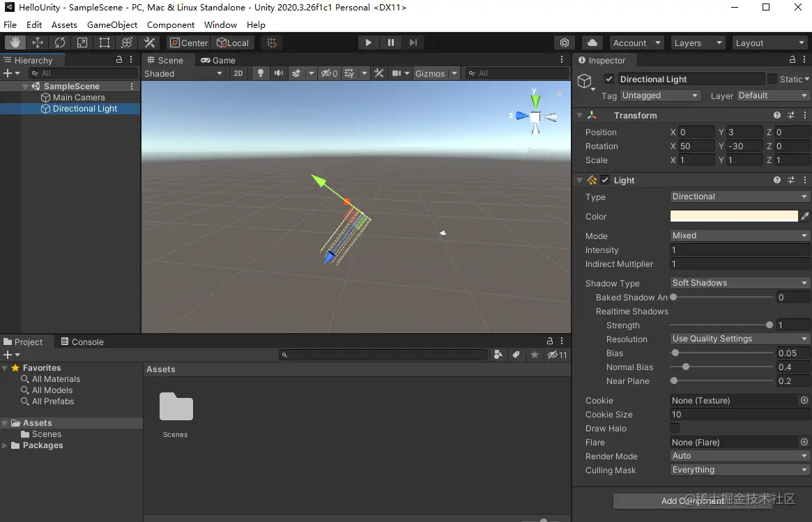Toggle hidden objects visibility in Scene
This screenshot has width=812, height=522.
point(330,73)
